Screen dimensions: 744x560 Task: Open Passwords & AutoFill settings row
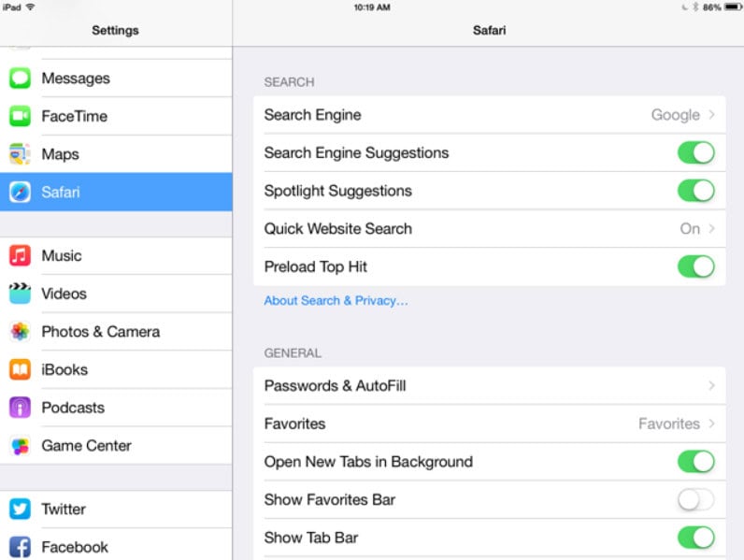pos(489,386)
